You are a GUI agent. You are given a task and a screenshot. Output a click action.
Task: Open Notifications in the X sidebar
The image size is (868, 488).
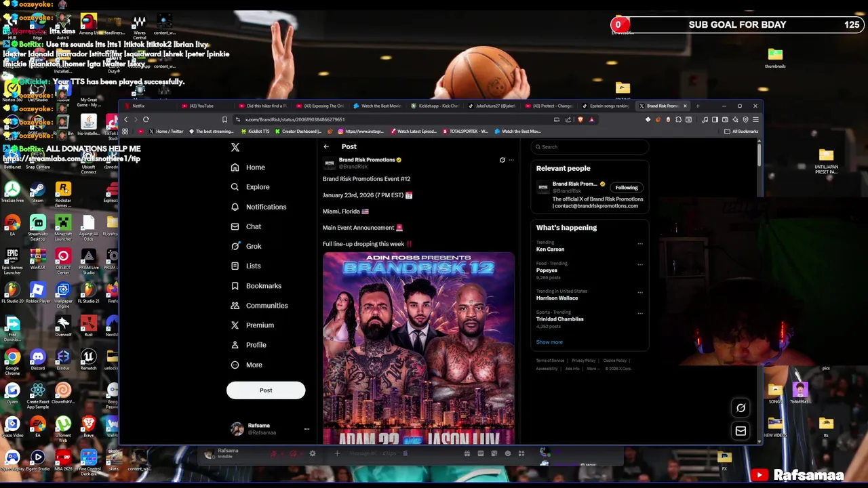(258, 207)
